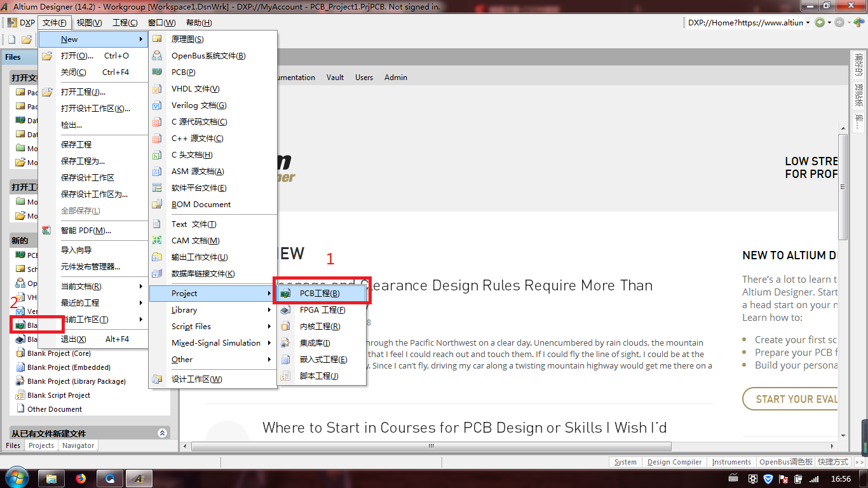Viewport: 868px width, 488px height.
Task: Expand the Script Files submenu
Action: point(213,327)
